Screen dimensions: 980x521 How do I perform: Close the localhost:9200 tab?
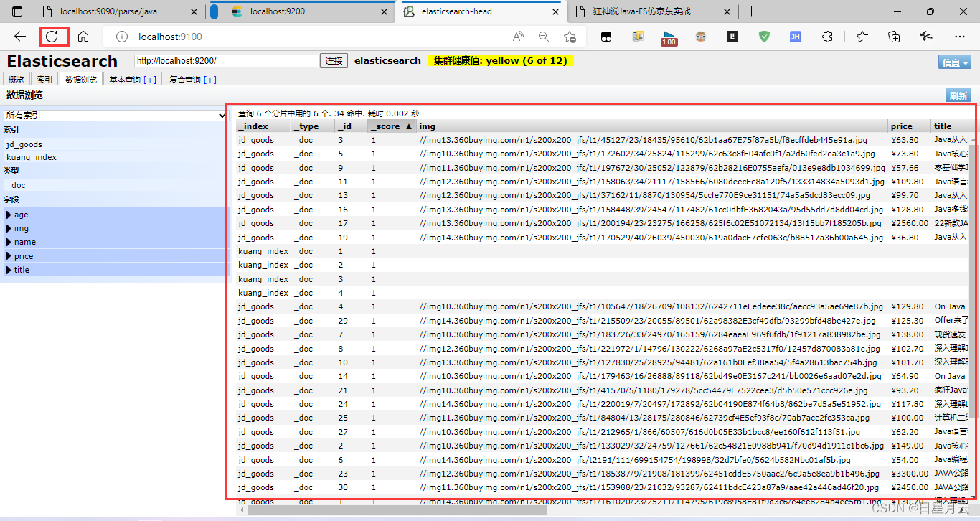coord(382,11)
